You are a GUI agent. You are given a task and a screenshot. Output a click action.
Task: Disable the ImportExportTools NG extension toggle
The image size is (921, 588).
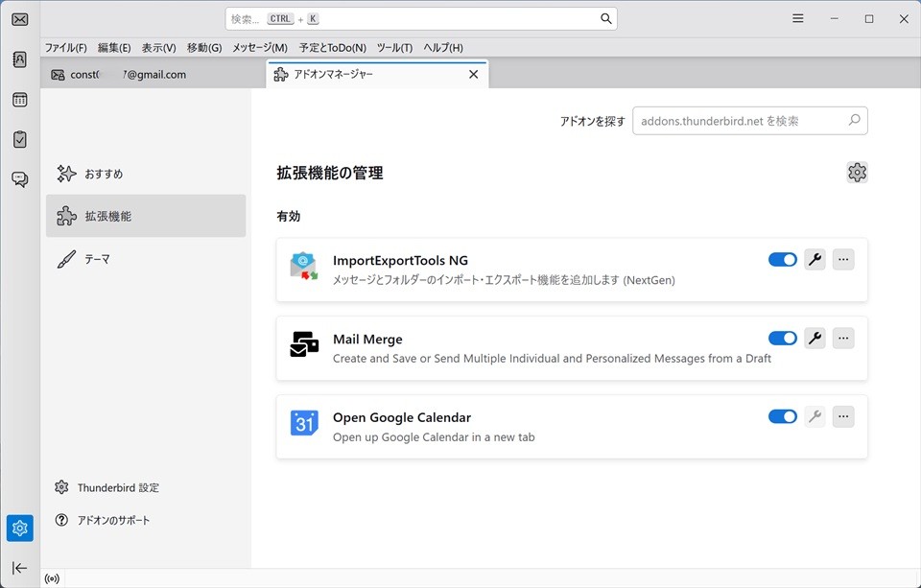783,259
